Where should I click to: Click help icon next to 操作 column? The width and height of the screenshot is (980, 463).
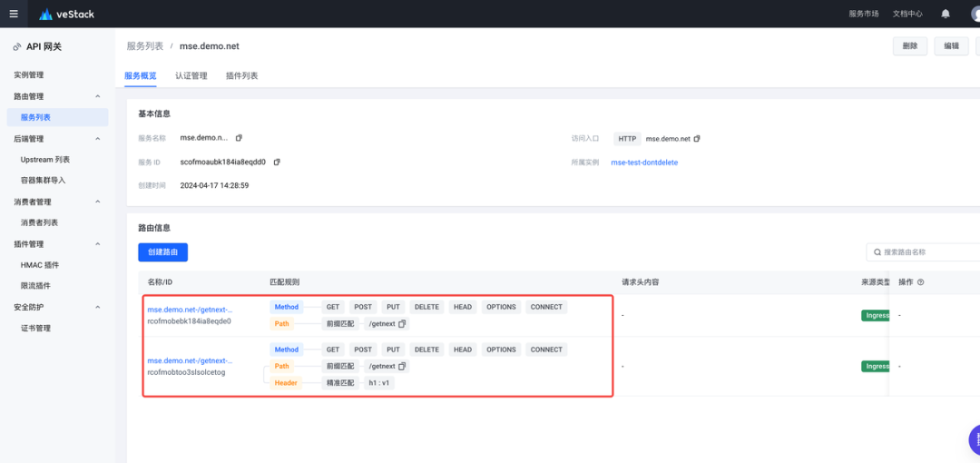coord(921,282)
